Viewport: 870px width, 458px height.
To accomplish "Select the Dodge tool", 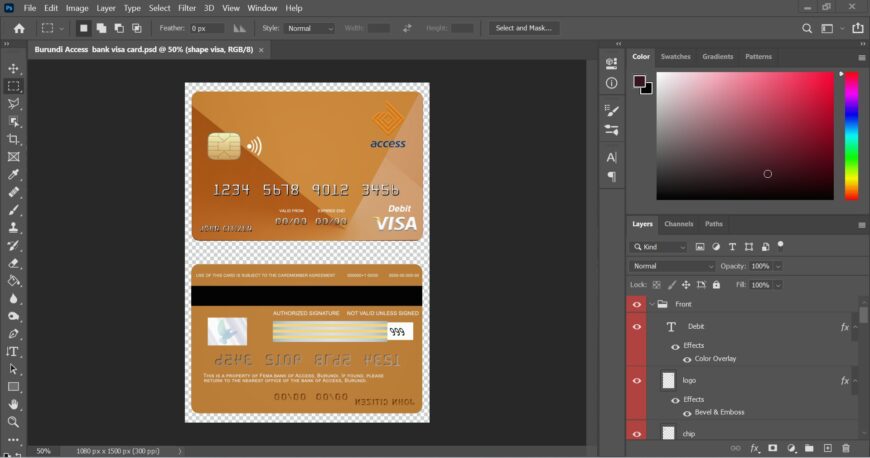I will tap(13, 316).
